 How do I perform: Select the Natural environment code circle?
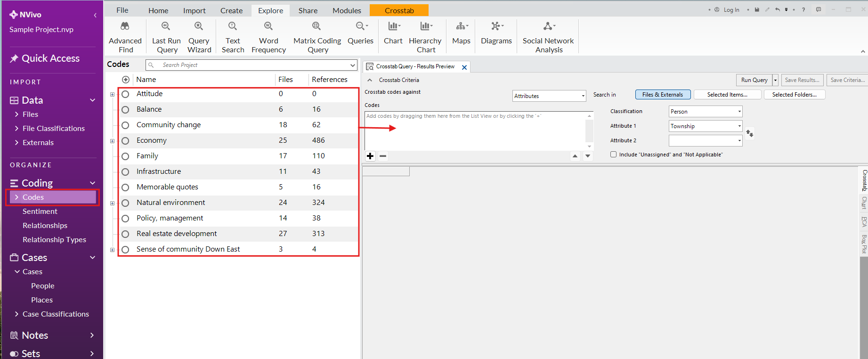tap(125, 203)
